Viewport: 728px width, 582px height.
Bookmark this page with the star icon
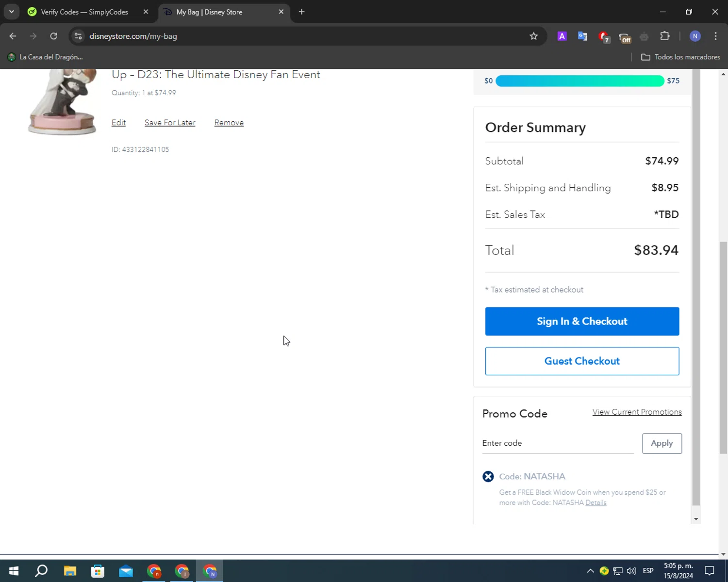coord(534,36)
